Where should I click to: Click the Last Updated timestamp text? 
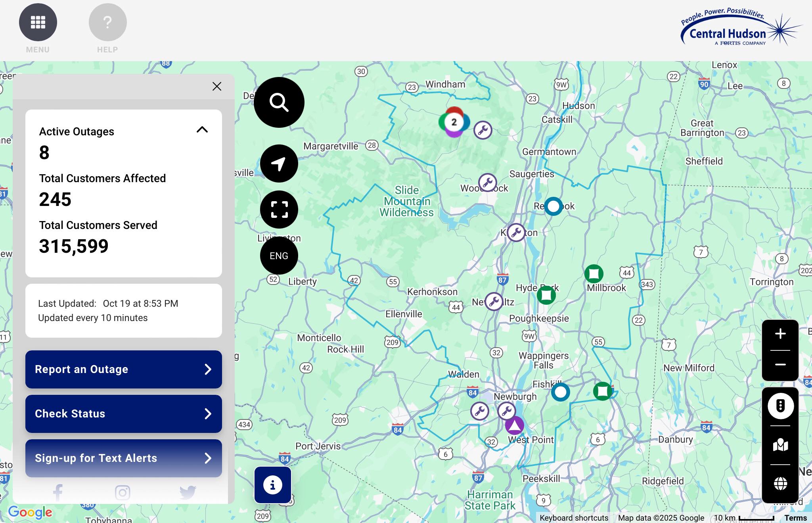[x=108, y=304]
